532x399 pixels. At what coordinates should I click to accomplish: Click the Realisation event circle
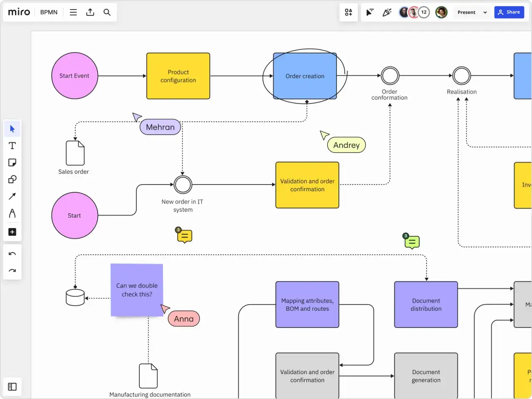(461, 76)
